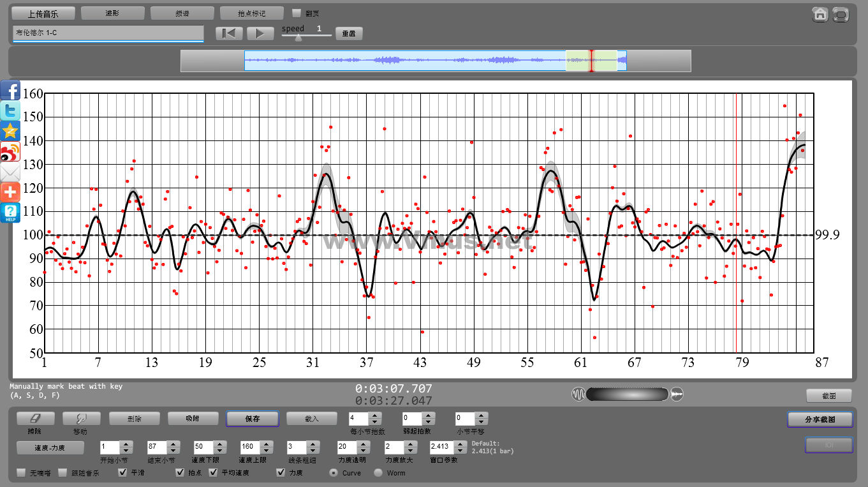Switch to the 频谱 view
This screenshot has width=868, height=487.
point(182,13)
